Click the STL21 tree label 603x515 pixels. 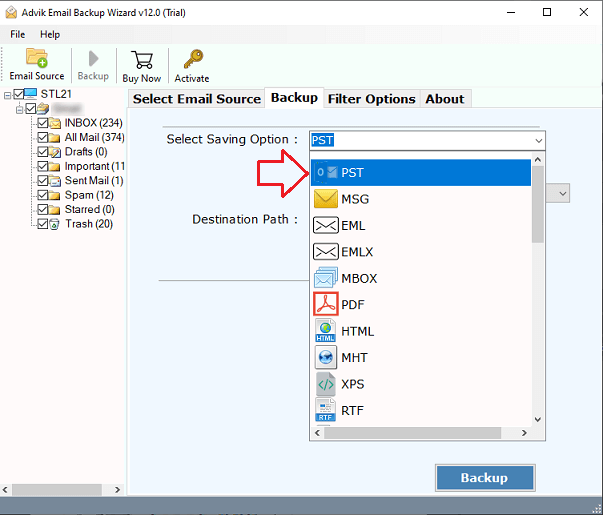coord(56,94)
